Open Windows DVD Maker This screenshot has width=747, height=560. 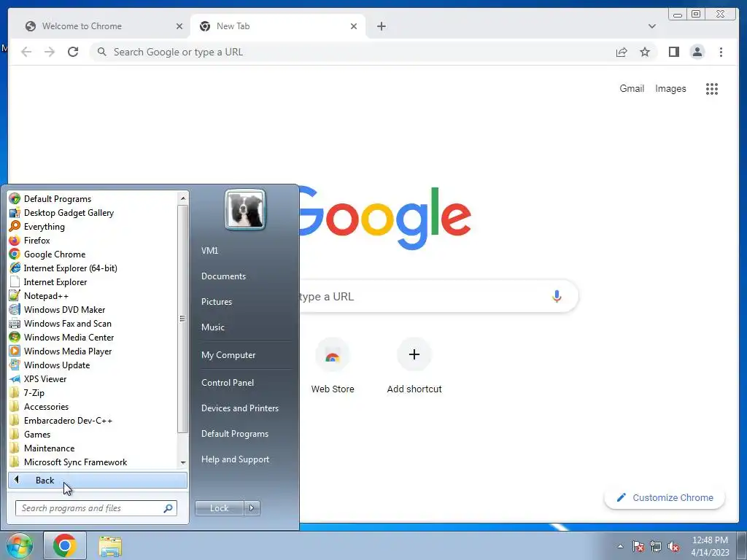pyautogui.click(x=64, y=309)
